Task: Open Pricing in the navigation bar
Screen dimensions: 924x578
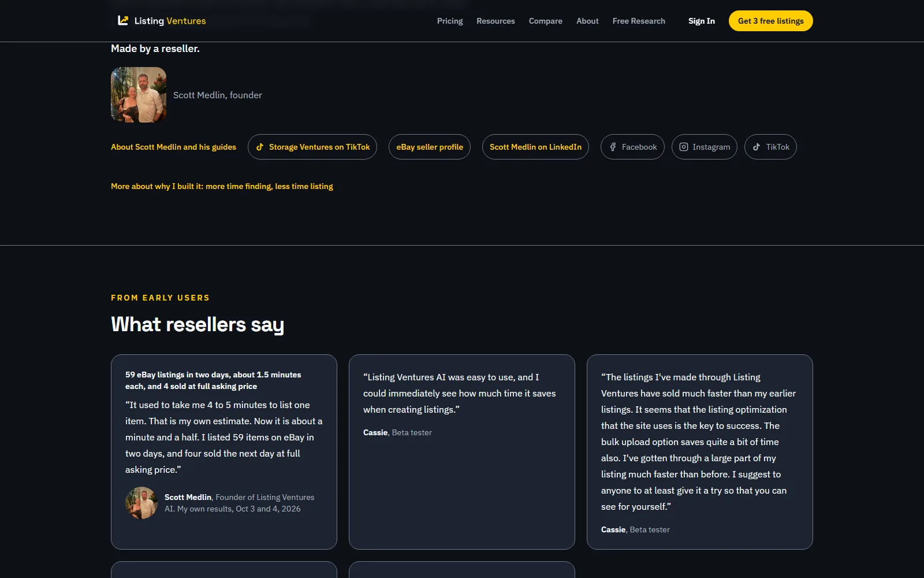Action: 450,21
